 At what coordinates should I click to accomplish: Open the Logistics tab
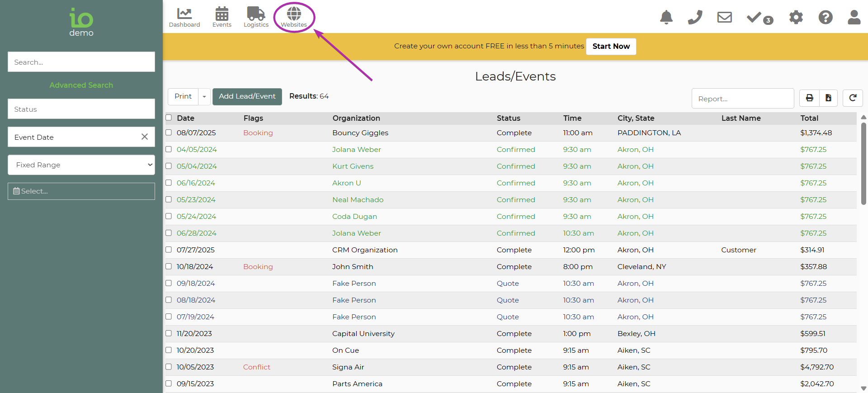[256, 18]
